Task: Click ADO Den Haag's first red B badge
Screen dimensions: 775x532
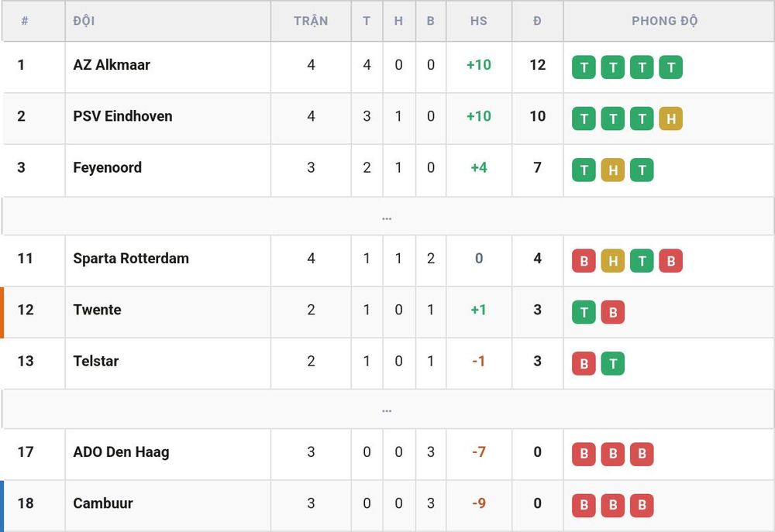Action: (x=584, y=454)
